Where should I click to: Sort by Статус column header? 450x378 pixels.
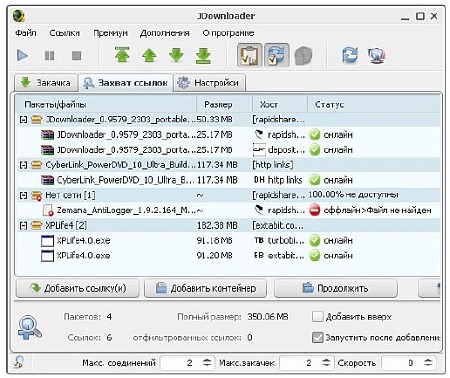click(x=374, y=104)
